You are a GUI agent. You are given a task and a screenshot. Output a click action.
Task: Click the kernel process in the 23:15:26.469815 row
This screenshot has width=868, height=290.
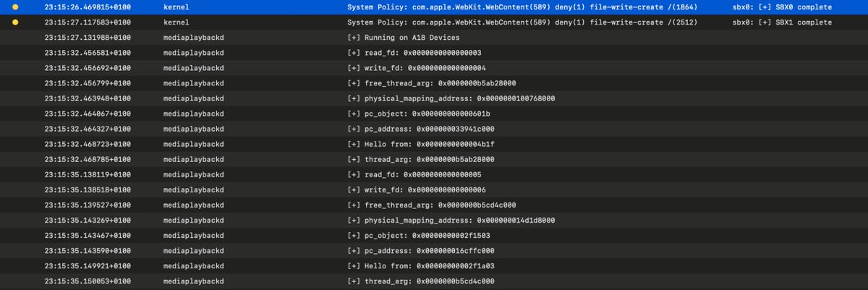tap(176, 7)
